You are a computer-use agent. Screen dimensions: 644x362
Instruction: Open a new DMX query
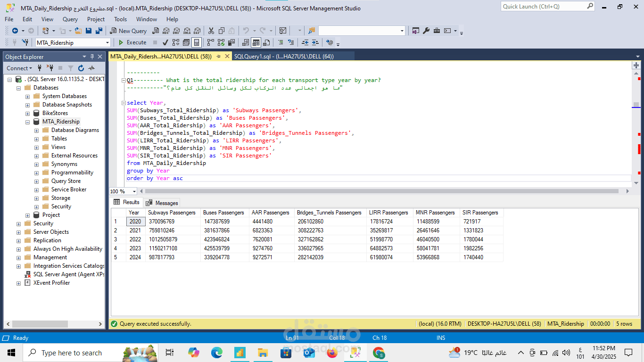pos(176,31)
